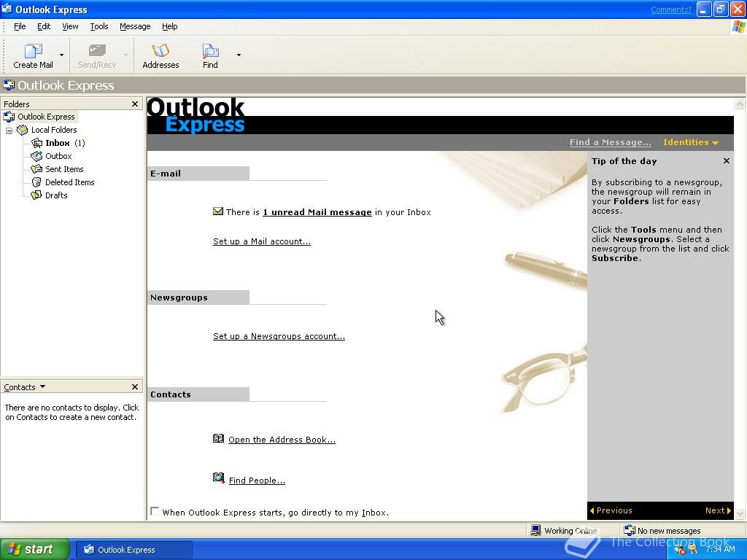Click the scroll up arrow of main pane
This screenshot has width=747, height=560.
[740, 104]
